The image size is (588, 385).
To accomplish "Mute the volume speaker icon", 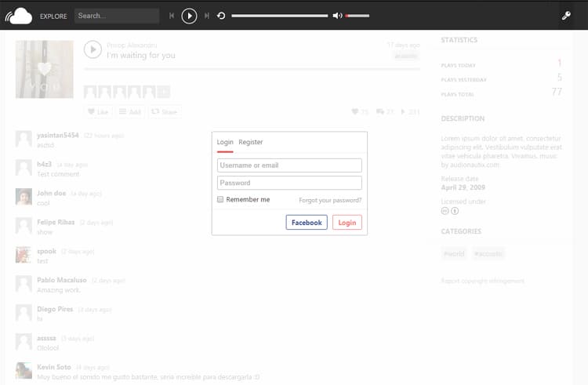I will 337,16.
